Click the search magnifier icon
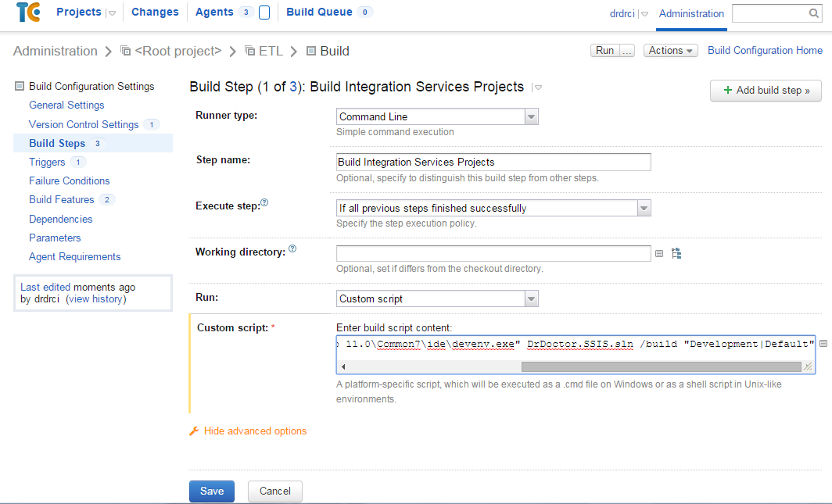Screen dimensions: 832x504 tap(813, 13)
